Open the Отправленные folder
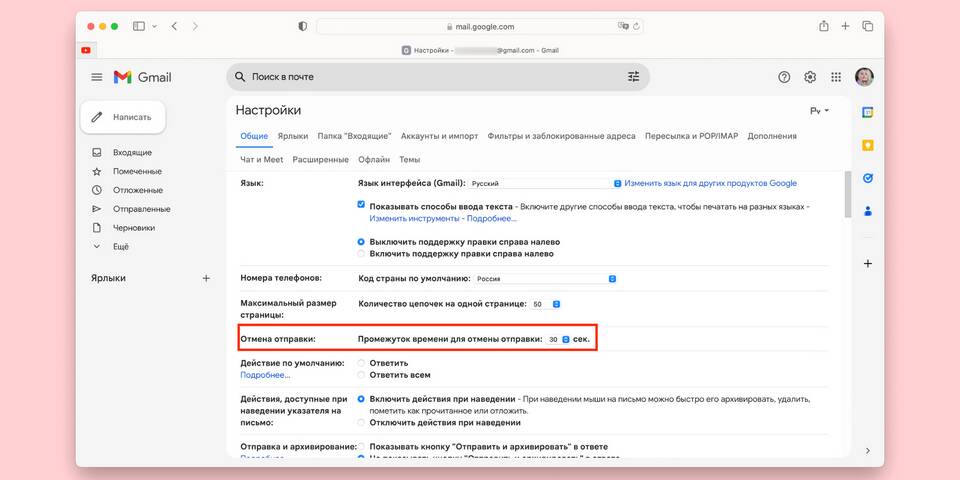This screenshot has height=480, width=960. click(141, 209)
